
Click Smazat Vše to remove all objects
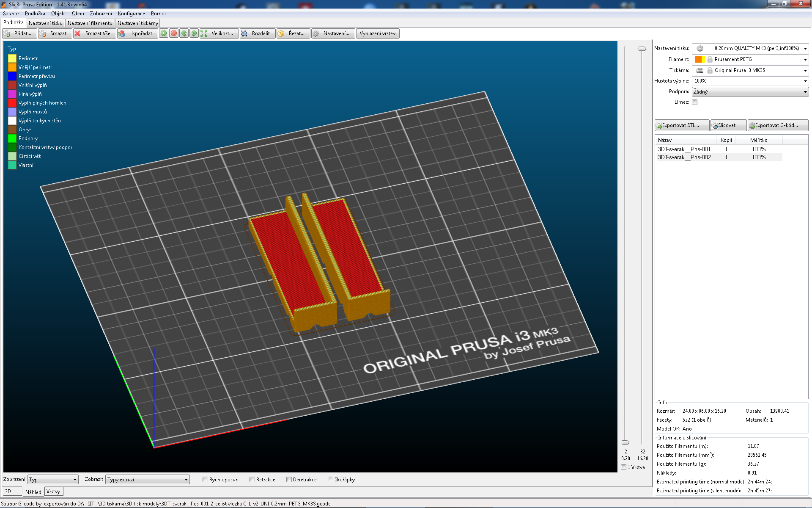(95, 33)
